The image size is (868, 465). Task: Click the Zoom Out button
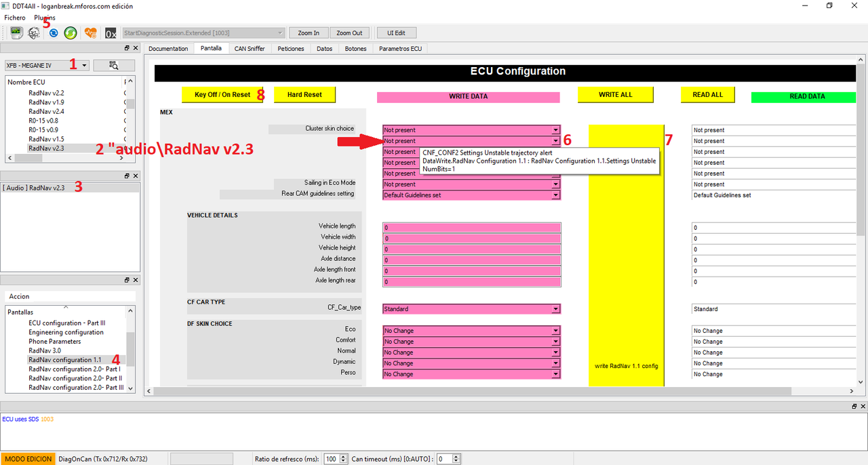click(x=349, y=33)
